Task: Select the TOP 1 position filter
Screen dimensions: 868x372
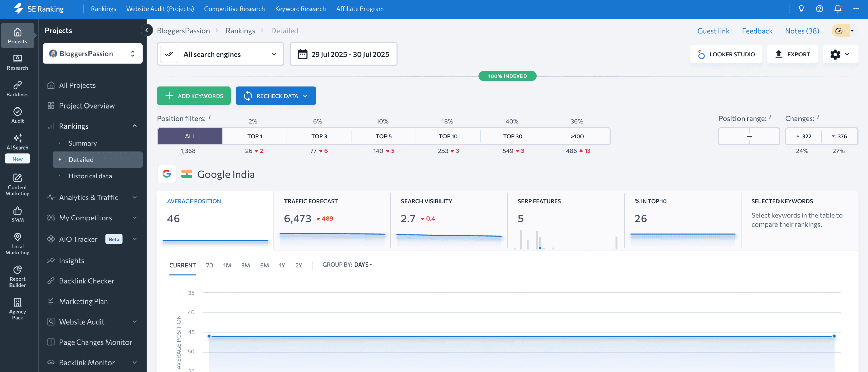Action: pyautogui.click(x=255, y=136)
